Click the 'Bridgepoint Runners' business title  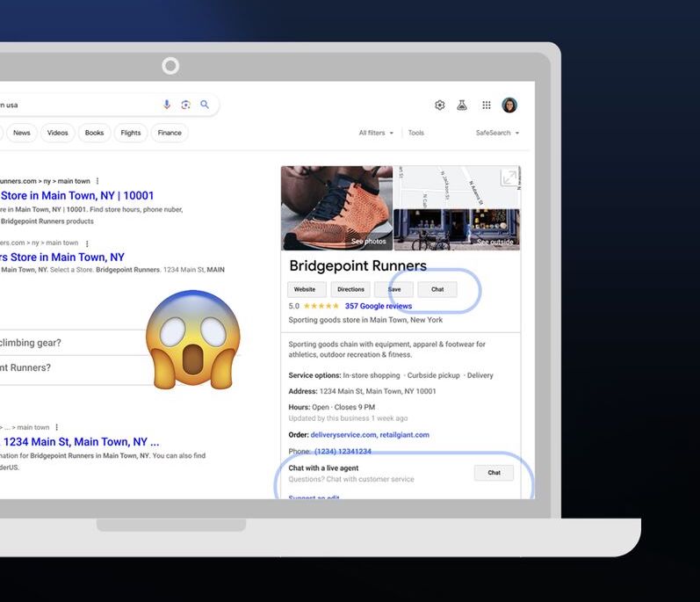point(358,265)
